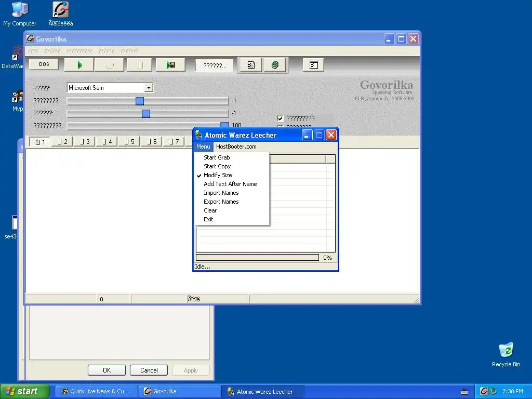The height and width of the screenshot is (399, 532).
Task: Click the first slider thumb under the voice selector
Action: pyautogui.click(x=139, y=101)
